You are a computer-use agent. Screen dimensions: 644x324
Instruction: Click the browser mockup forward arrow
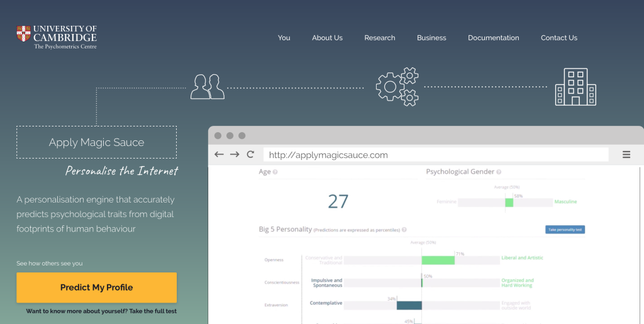pyautogui.click(x=235, y=154)
